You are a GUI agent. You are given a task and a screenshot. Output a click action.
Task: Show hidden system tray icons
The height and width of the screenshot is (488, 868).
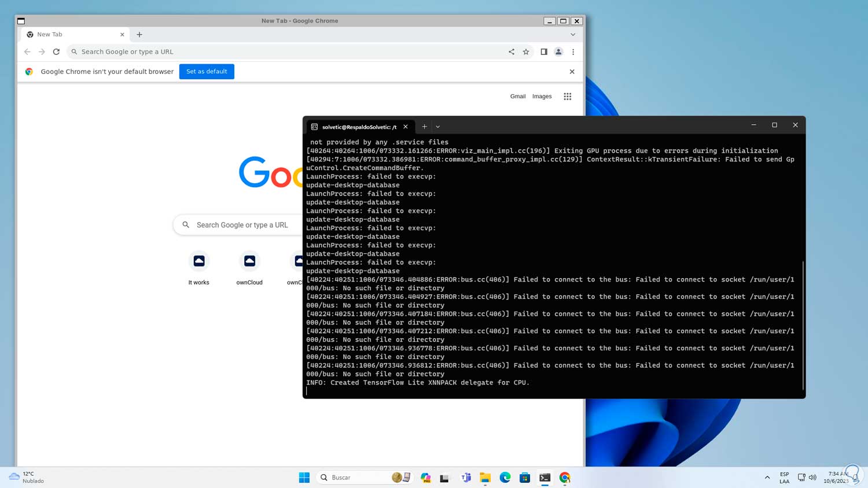pyautogui.click(x=767, y=478)
